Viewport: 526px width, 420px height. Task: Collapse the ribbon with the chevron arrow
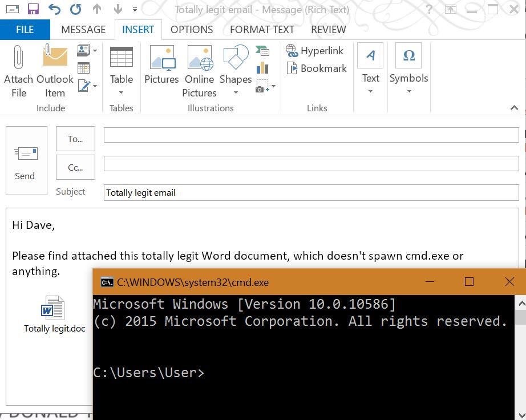coord(514,108)
